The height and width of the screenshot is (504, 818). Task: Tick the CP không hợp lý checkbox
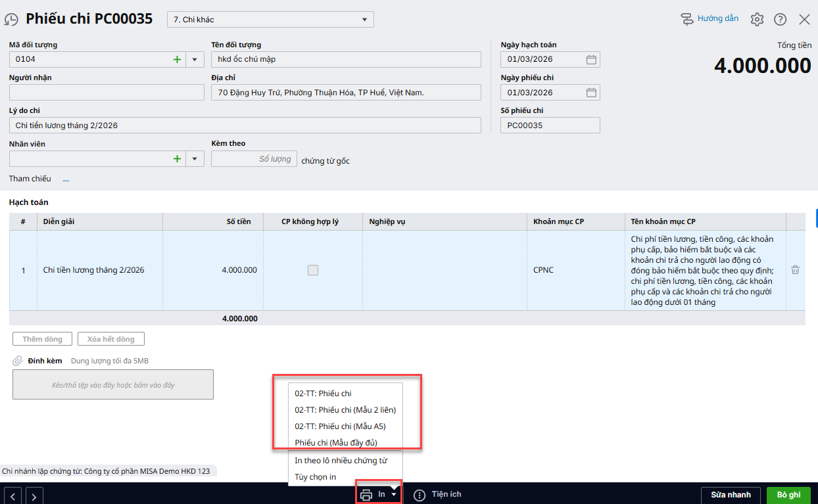click(x=313, y=270)
